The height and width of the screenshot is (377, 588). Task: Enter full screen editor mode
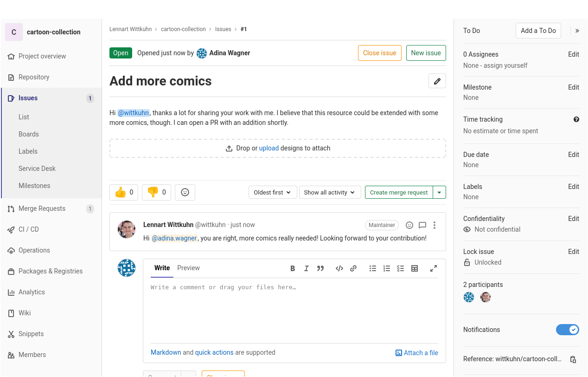[x=434, y=268]
